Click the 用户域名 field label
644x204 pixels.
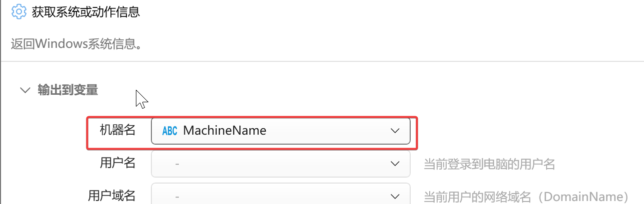pyautogui.click(x=112, y=195)
